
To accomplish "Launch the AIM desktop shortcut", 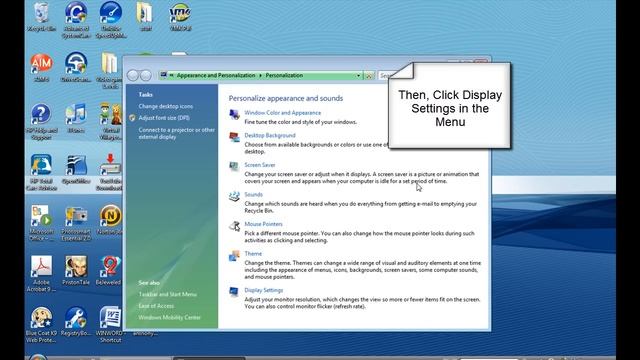I will pyautogui.click(x=41, y=64).
